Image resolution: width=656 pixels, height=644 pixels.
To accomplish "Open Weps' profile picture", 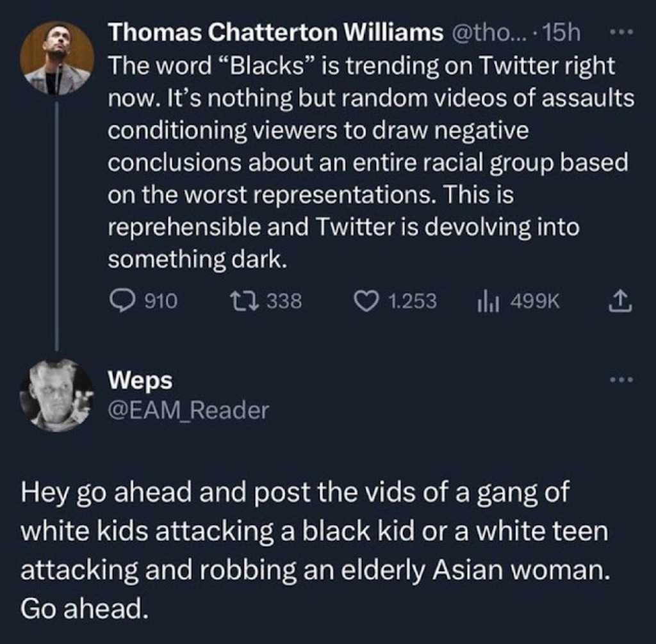I will (56, 395).
